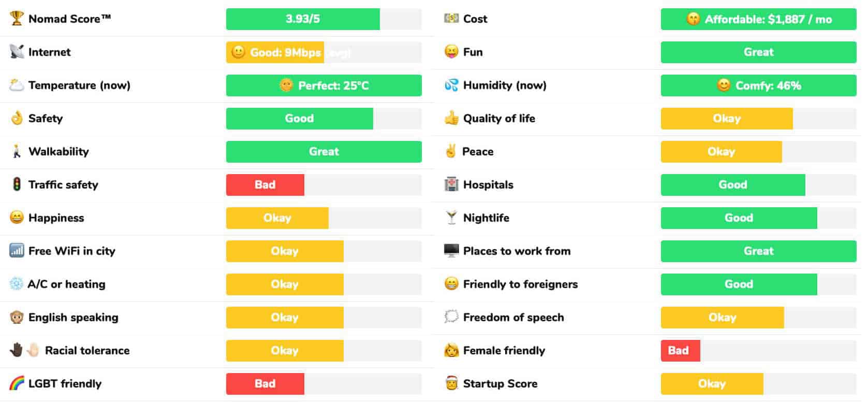Click the Perfect 25°C temperature bar

pyautogui.click(x=324, y=85)
